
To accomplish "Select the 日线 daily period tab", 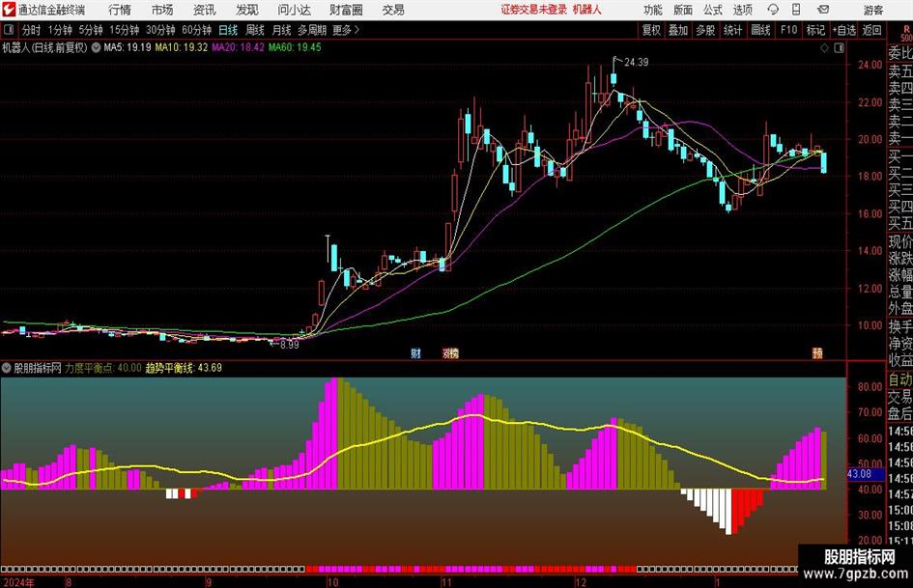I will pyautogui.click(x=228, y=30).
